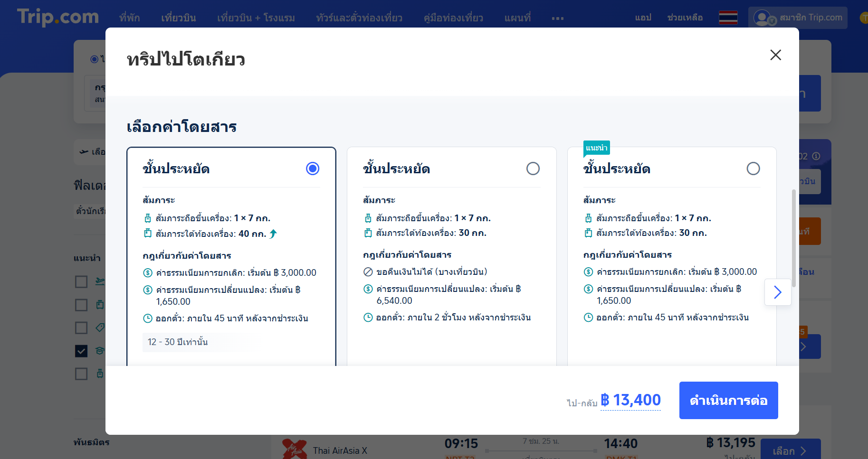Open เที่ยวบิน + โรงแรม menu in header

tap(256, 18)
